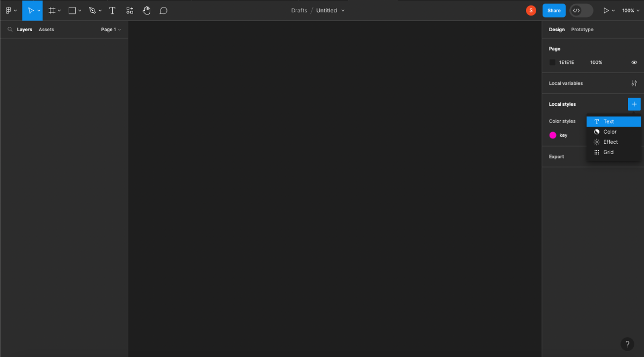The width and height of the screenshot is (644, 357).
Task: Choose Effect from the style menu
Action: [x=614, y=142]
